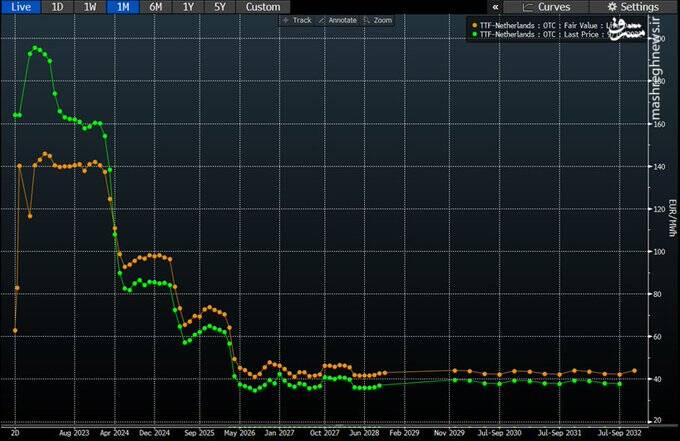The height and width of the screenshot is (441, 680).
Task: Select the 5Y time range
Action: point(217,7)
